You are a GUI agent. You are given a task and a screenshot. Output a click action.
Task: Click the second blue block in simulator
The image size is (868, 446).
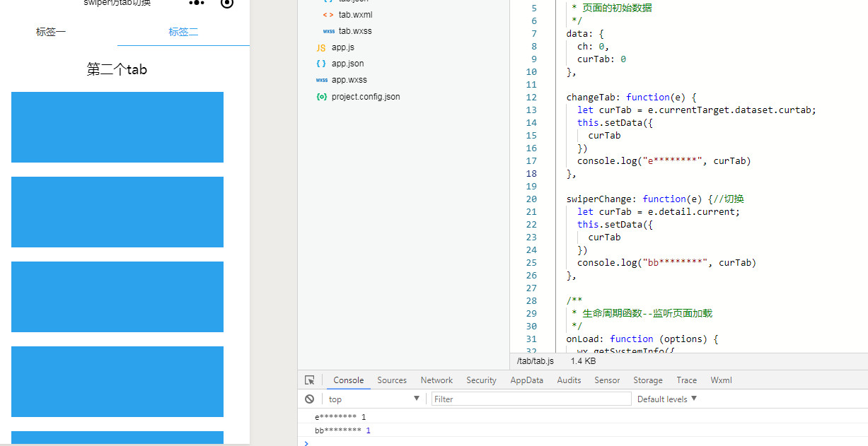(x=117, y=212)
